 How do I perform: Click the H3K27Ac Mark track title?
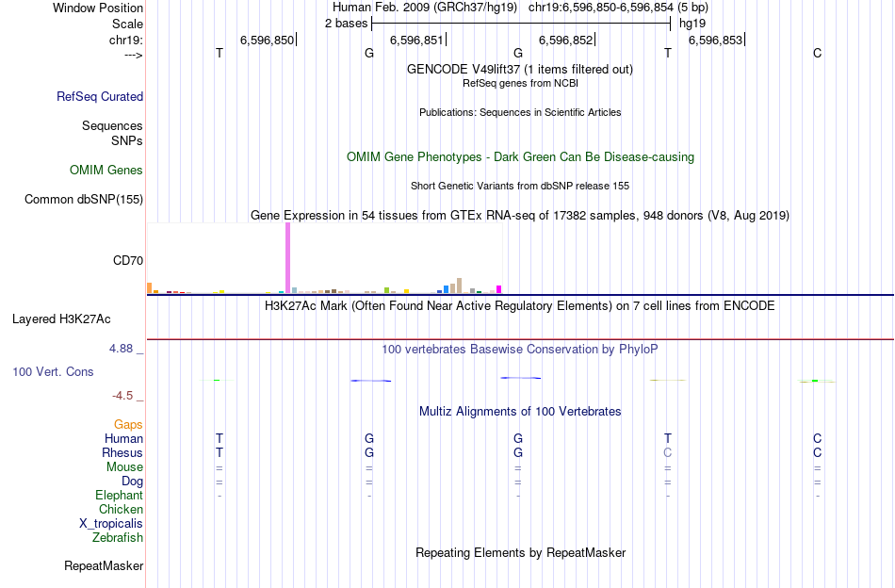[520, 306]
